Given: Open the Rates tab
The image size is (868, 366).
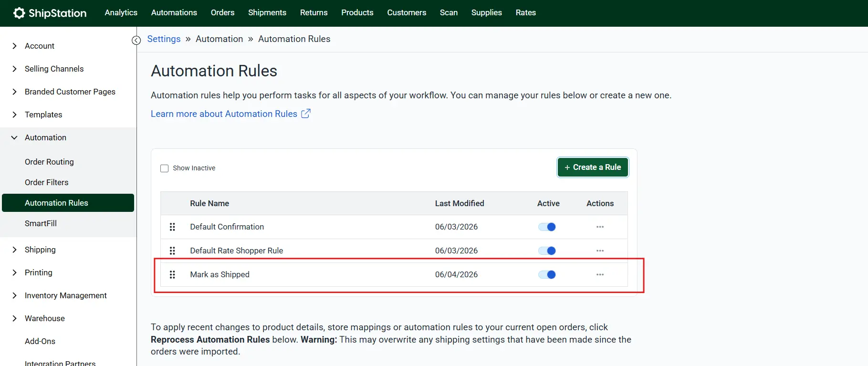Looking at the screenshot, I should [526, 13].
